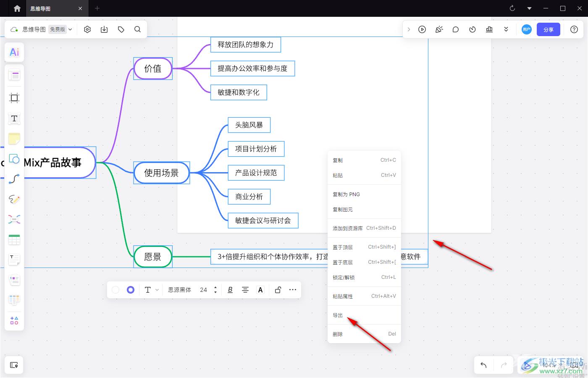Choose 导出 in the context menu

(x=364, y=315)
